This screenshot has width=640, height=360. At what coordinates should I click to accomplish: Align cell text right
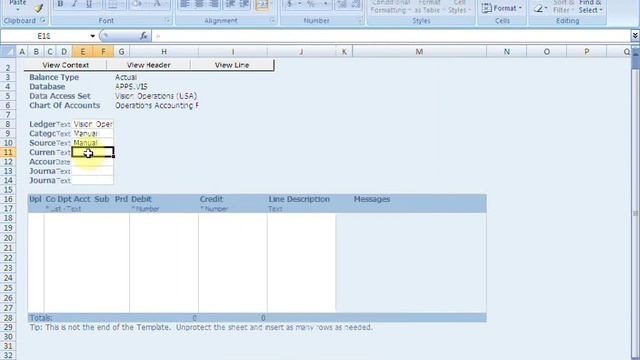213,4
